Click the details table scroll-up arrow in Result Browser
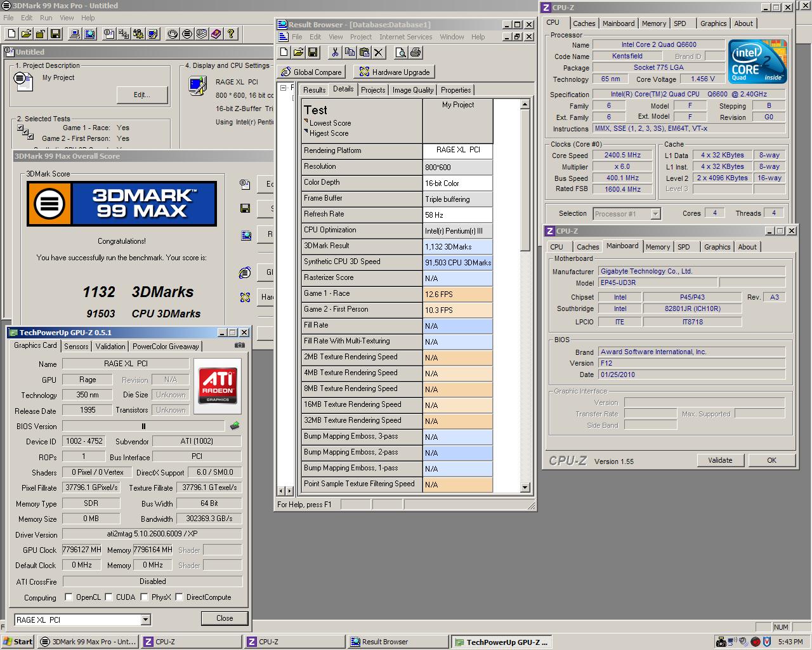This screenshot has width=812, height=650. click(525, 104)
